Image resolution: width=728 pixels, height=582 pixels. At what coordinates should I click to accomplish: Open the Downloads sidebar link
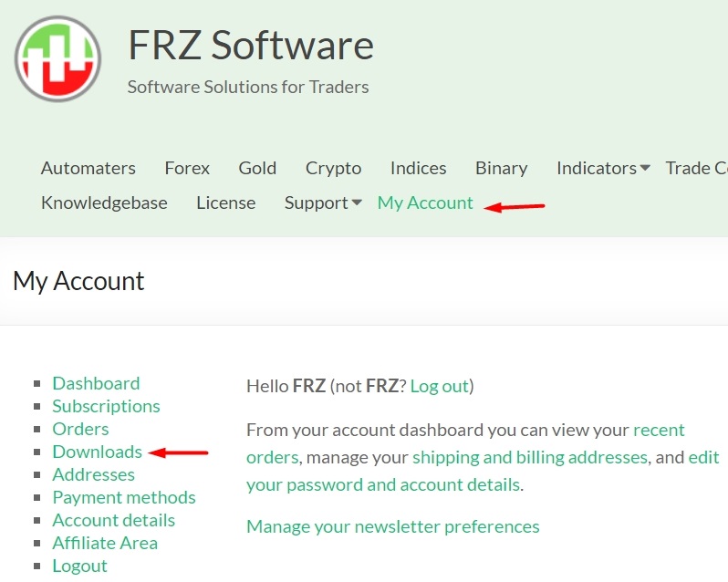click(x=97, y=452)
